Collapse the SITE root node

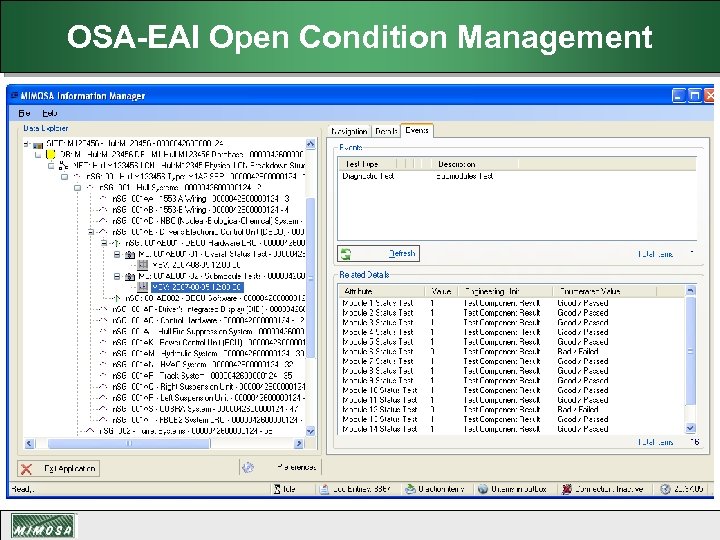26,144
